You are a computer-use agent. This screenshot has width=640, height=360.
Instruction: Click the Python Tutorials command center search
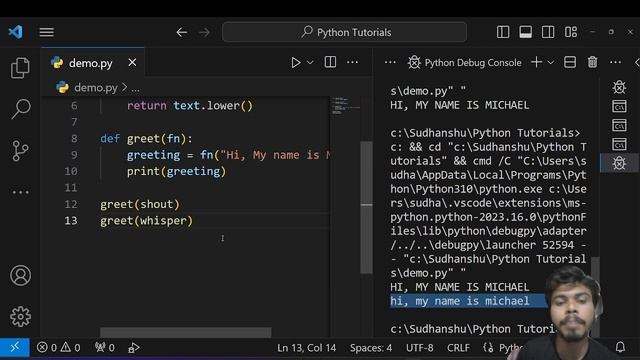(344, 32)
